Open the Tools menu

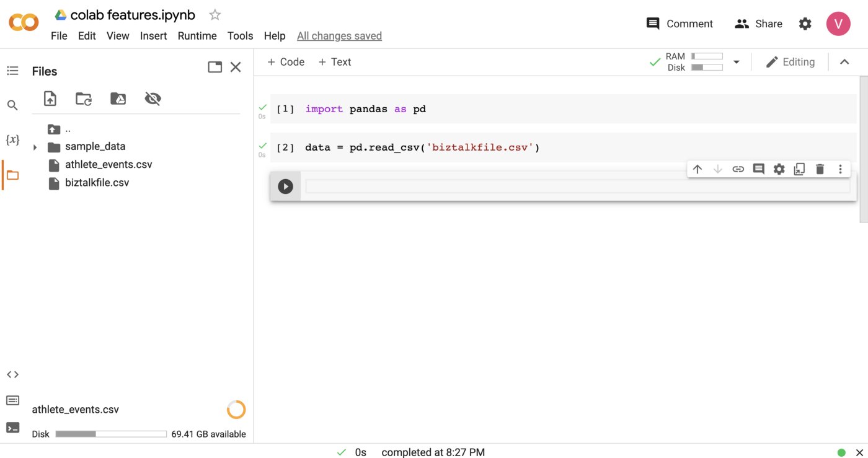(x=240, y=36)
